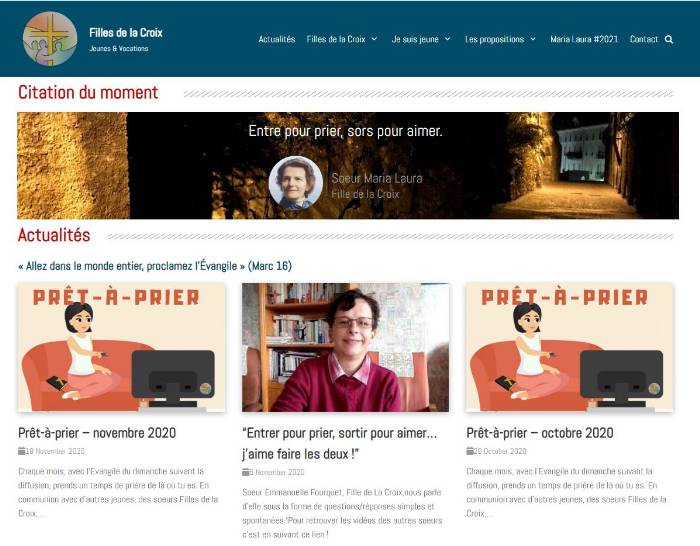This screenshot has width=700, height=546.
Task: Click the calendar icon beside 18 November 2020
Action: pos(21,451)
